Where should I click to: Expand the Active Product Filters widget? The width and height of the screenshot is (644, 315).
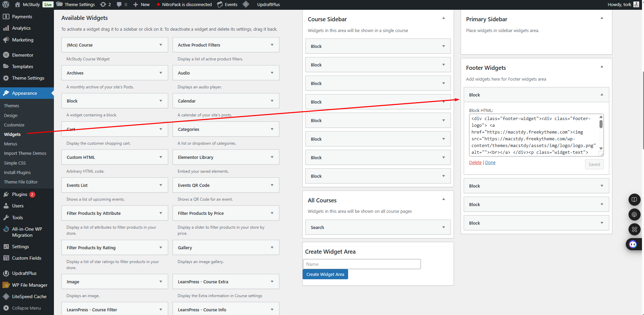click(x=272, y=45)
